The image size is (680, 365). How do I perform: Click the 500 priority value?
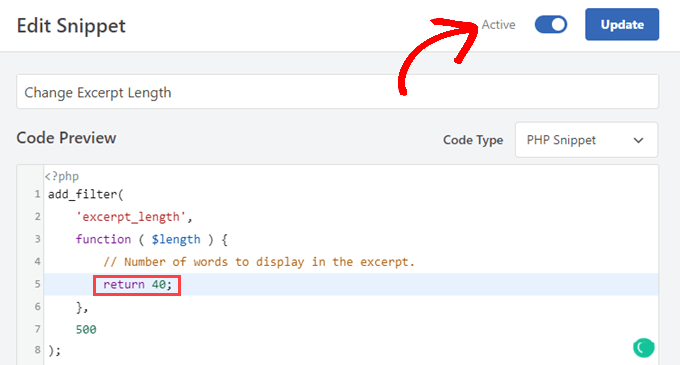[x=86, y=329]
